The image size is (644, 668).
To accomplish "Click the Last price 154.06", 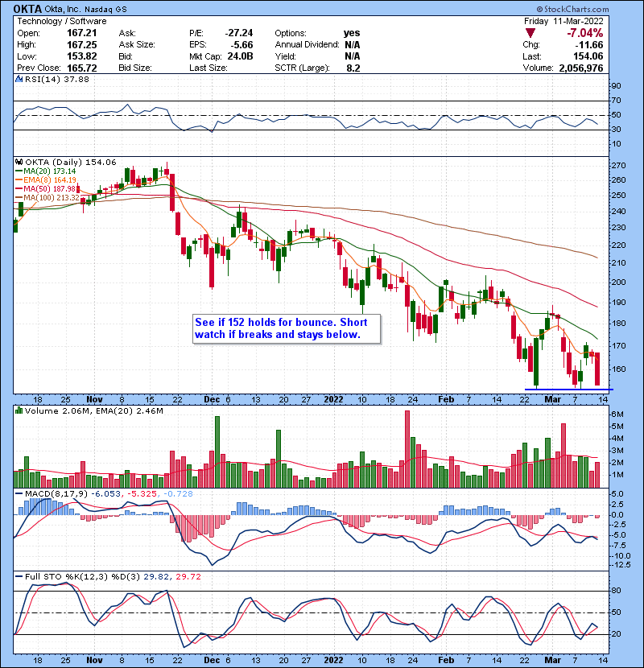I will pyautogui.click(x=588, y=56).
